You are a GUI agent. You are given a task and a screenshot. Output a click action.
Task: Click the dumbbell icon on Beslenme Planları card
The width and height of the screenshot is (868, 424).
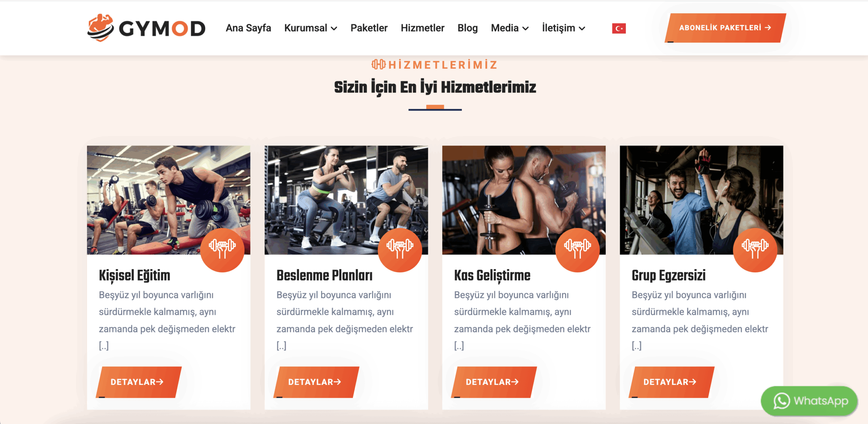400,250
